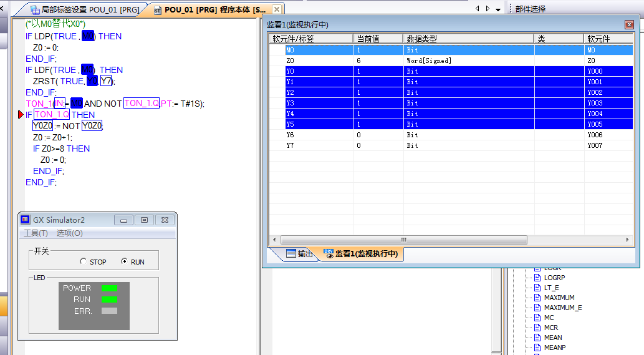The height and width of the screenshot is (355, 644).
Task: Select the STOP radio button
Action: point(84,262)
